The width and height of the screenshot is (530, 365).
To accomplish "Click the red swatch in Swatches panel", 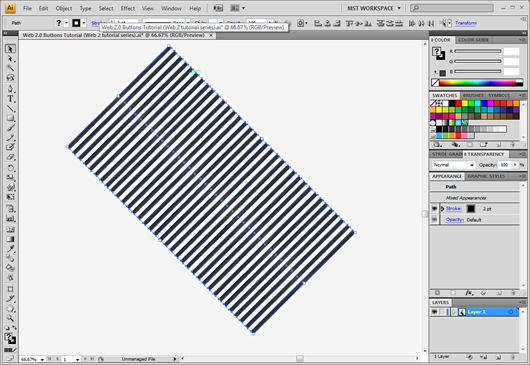I will (458, 103).
